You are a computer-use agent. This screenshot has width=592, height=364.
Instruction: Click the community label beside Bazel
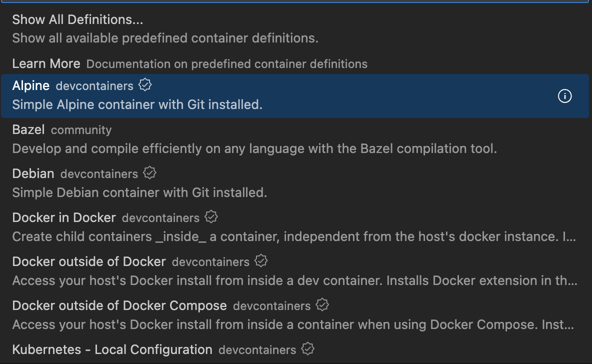pos(81,130)
